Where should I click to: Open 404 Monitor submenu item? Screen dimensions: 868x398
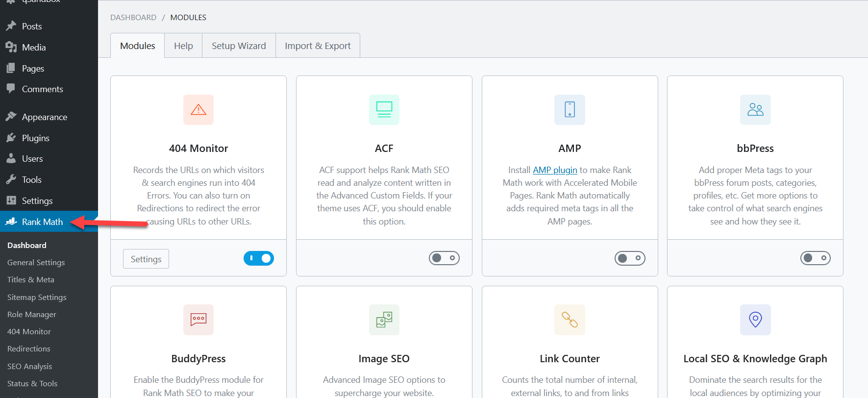point(29,331)
